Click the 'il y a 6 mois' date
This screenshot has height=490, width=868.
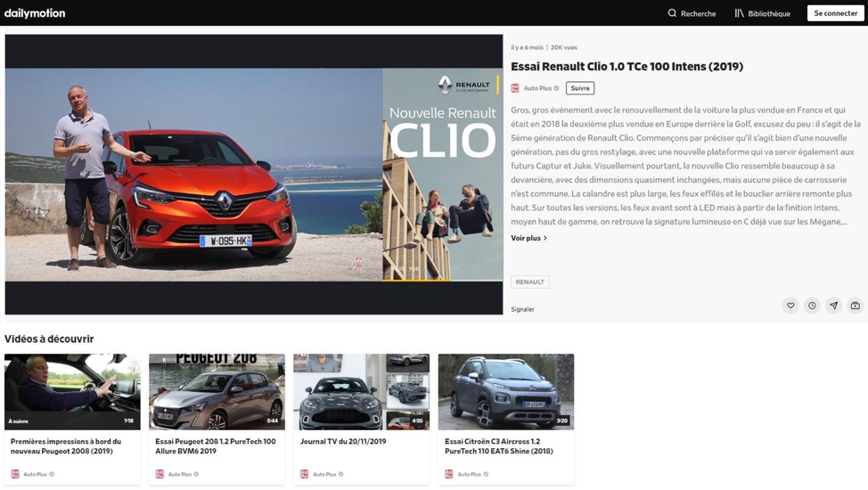pos(527,47)
